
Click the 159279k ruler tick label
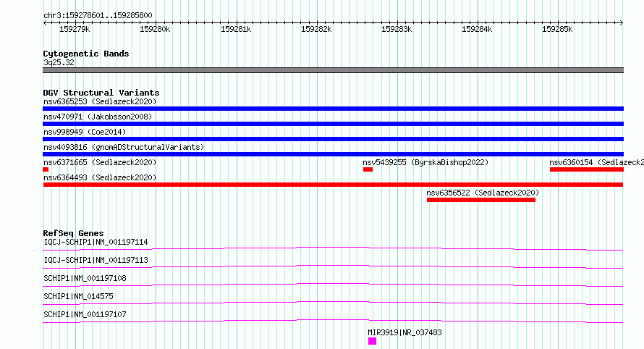pyautogui.click(x=75, y=29)
